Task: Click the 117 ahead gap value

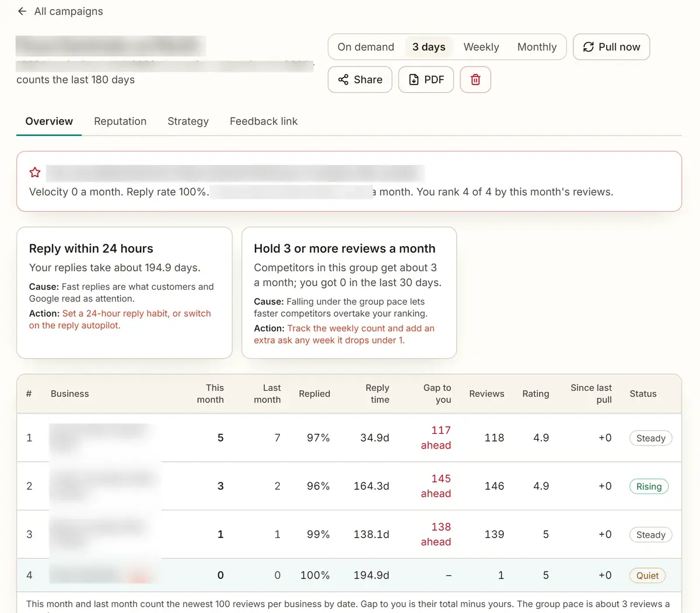Action: point(436,438)
